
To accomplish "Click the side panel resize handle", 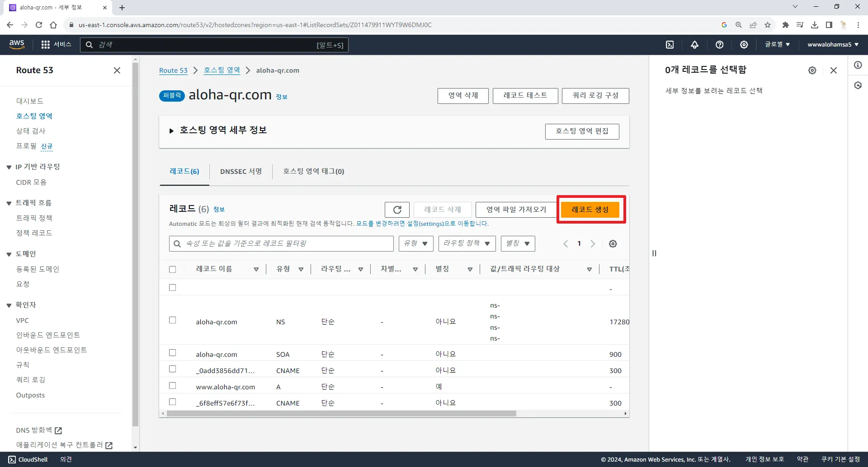I will [x=654, y=253].
